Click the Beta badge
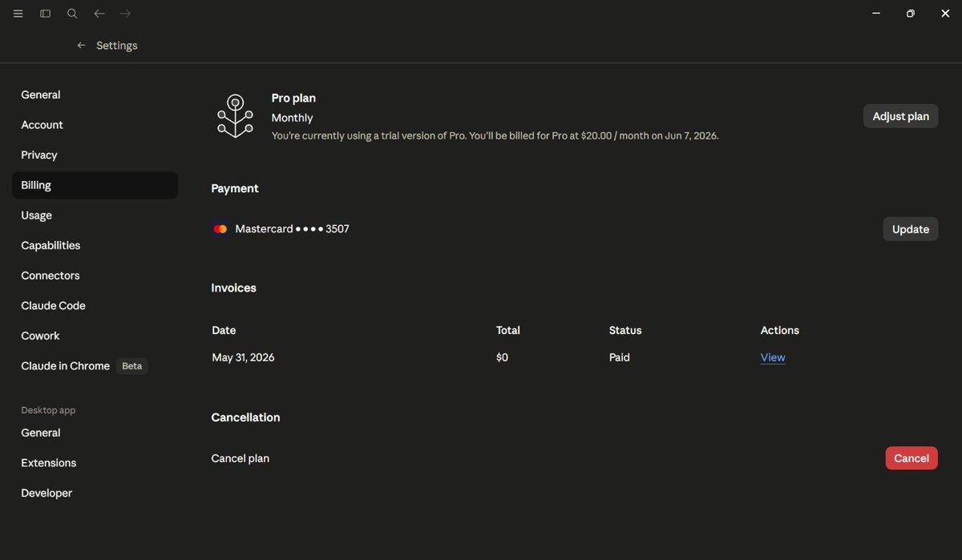This screenshot has height=560, width=962. tap(132, 366)
